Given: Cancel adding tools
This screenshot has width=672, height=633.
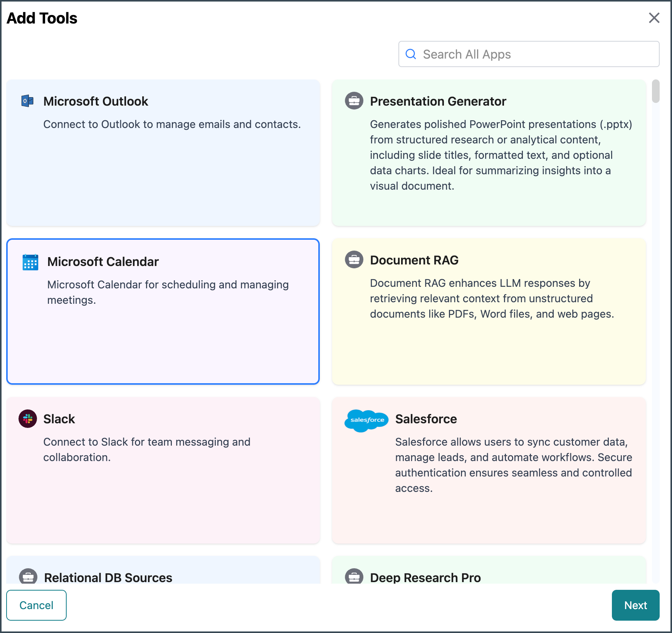Looking at the screenshot, I should [x=36, y=605].
